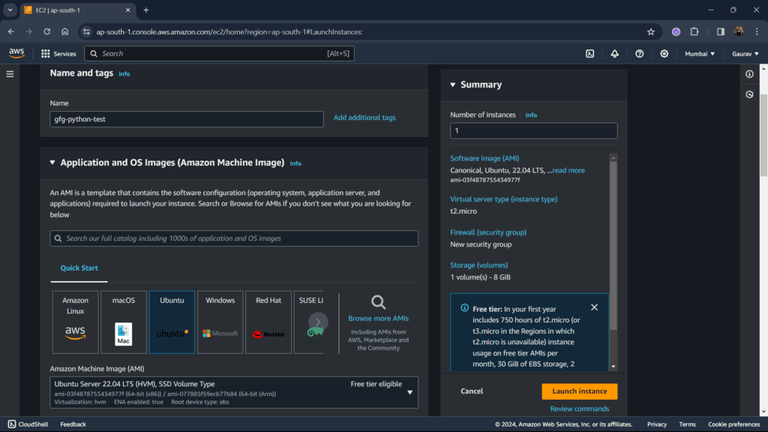Open the Review commands link
Screen dimensions: 768x432
579,408
